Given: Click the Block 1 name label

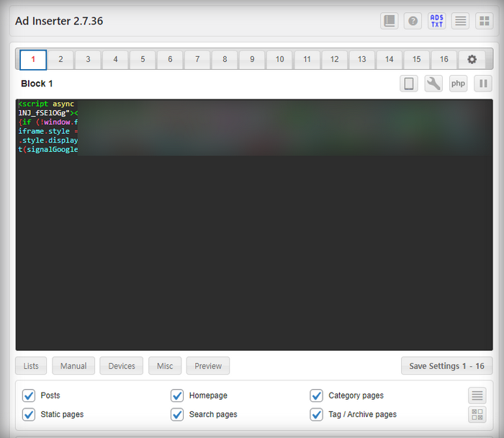Looking at the screenshot, I should tap(37, 84).
